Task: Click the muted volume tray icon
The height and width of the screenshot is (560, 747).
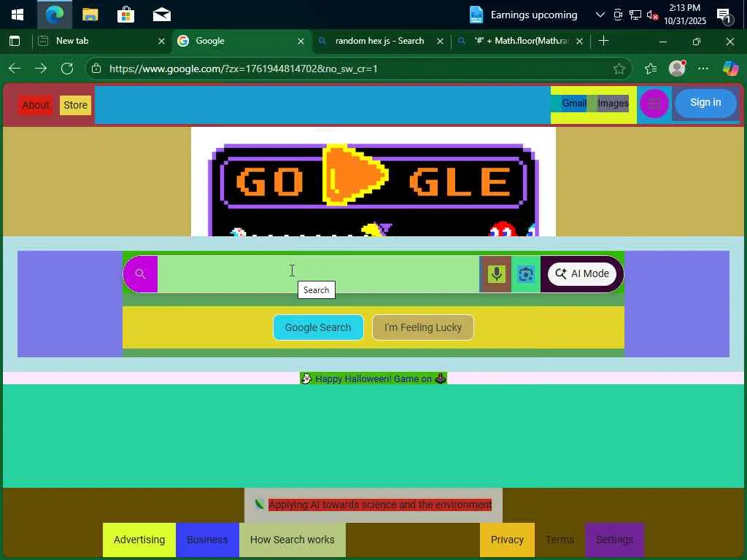Action: point(652,15)
